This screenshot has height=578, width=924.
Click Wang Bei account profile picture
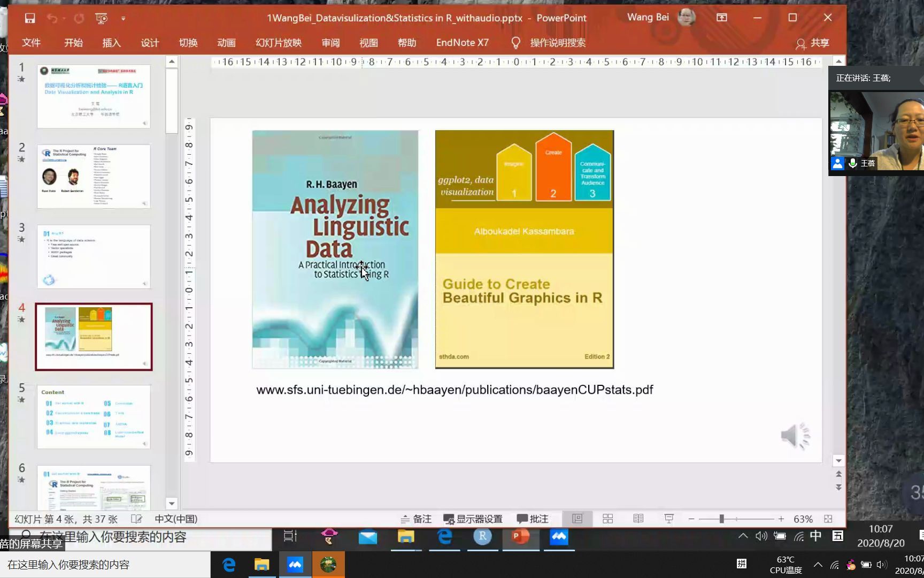tap(687, 17)
